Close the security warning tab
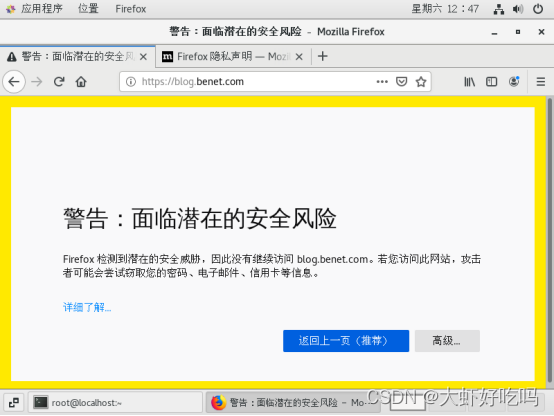The height and width of the screenshot is (416, 554). pyautogui.click(x=143, y=57)
